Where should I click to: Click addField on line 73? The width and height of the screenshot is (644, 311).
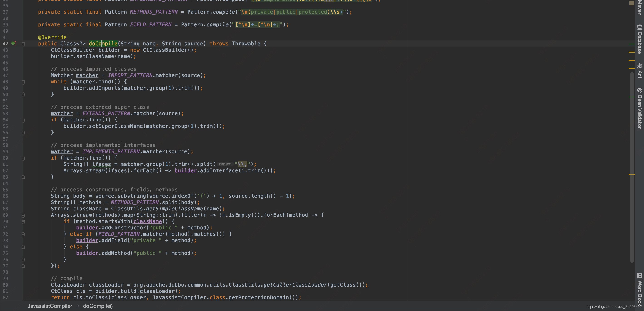114,240
